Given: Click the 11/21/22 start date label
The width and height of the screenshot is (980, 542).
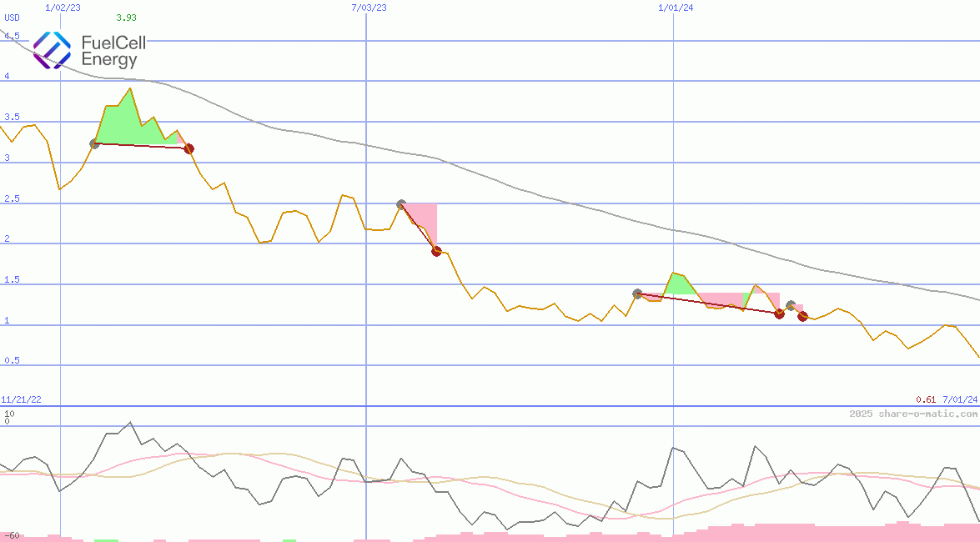Looking at the screenshot, I should [21, 399].
